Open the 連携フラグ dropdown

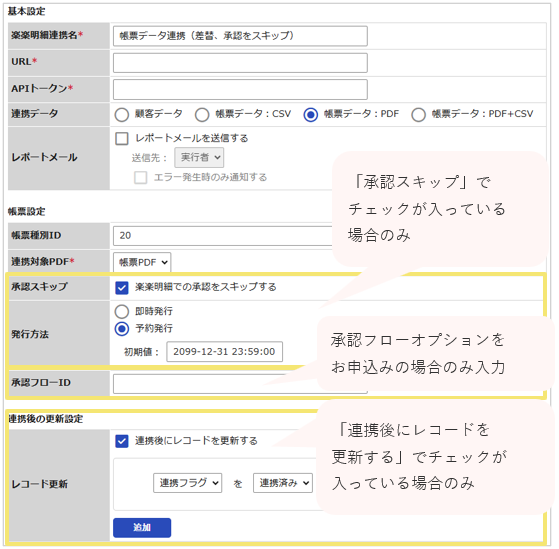point(188,483)
